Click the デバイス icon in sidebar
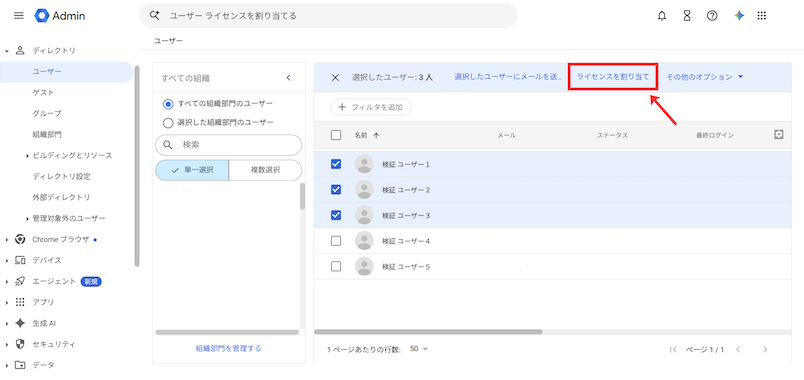Viewport: 804px width, 380px height. pyautogui.click(x=21, y=260)
